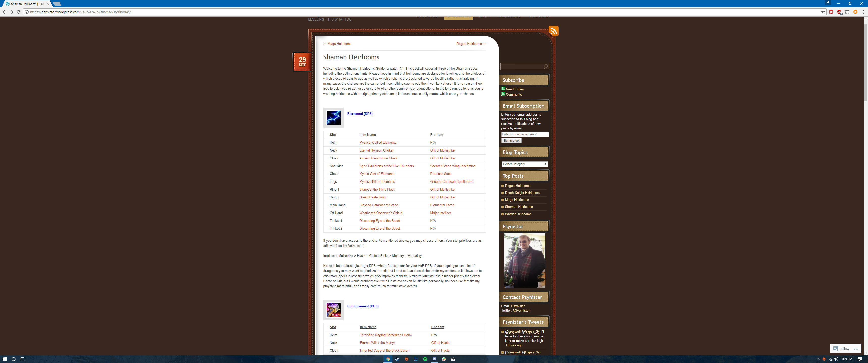Click the sidebar search magnifier icon
Screen dimensions: 868x363
click(546, 66)
